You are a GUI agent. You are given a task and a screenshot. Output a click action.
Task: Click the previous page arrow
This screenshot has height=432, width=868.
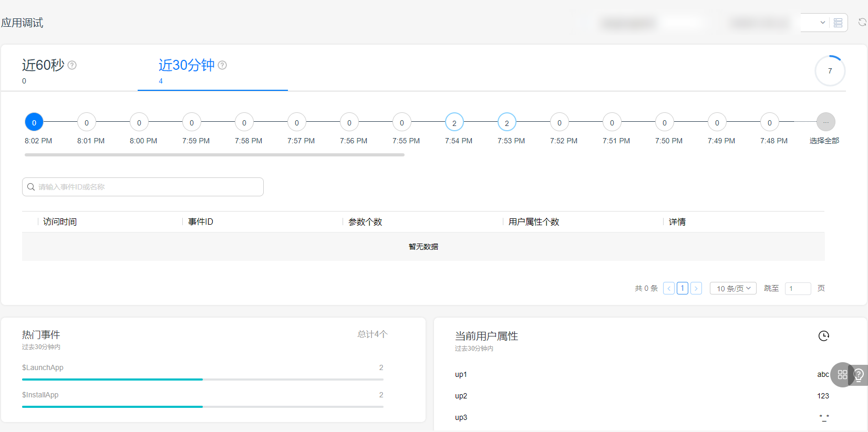[669, 288]
